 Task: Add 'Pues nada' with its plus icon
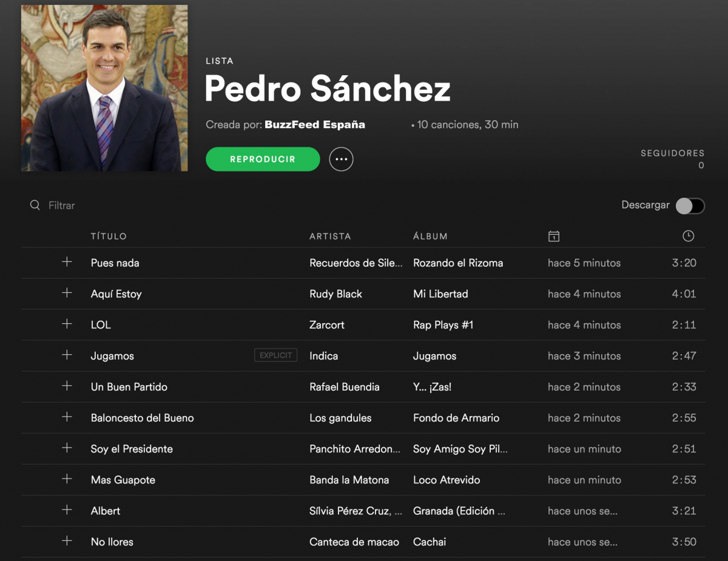tap(67, 262)
